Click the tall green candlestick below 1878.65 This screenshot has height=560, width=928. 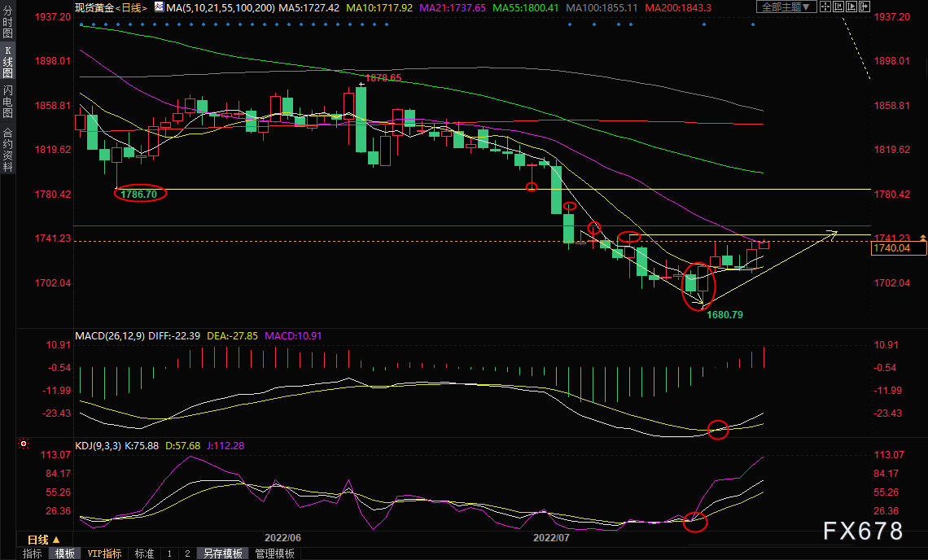tap(361, 119)
